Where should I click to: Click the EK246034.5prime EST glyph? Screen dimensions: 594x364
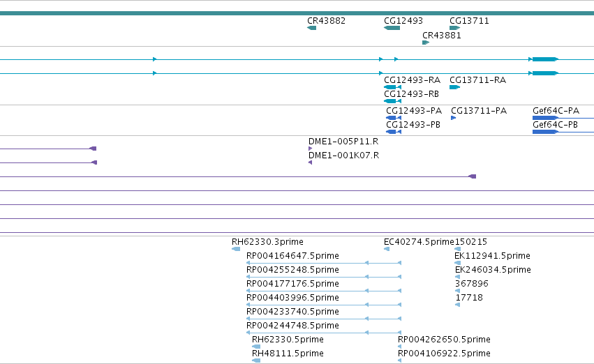(x=457, y=277)
